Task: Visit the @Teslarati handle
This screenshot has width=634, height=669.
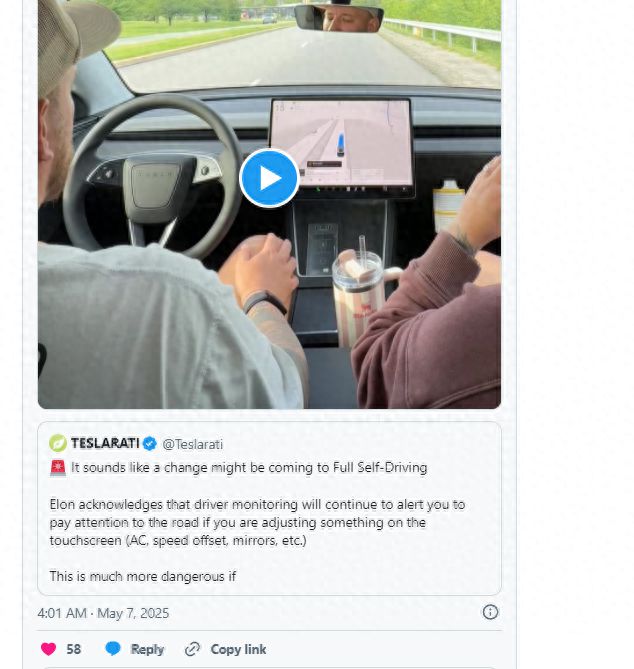Action: (192, 444)
